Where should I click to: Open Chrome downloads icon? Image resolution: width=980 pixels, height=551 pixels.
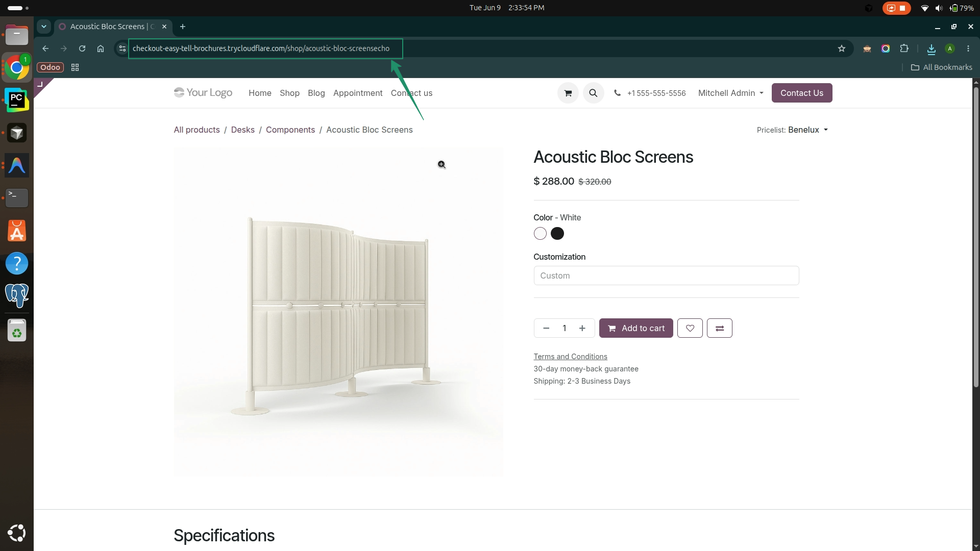tap(932, 48)
